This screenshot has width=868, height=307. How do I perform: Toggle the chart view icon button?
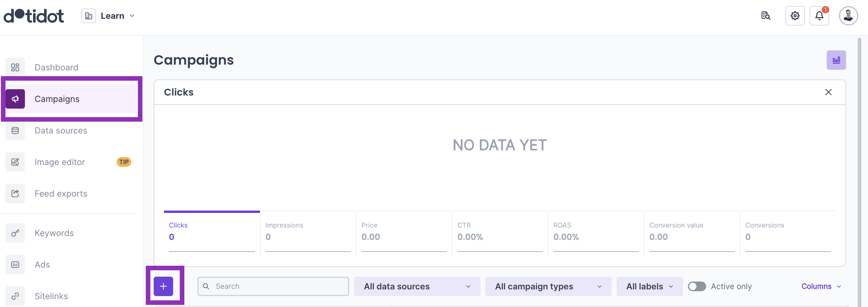tap(836, 60)
